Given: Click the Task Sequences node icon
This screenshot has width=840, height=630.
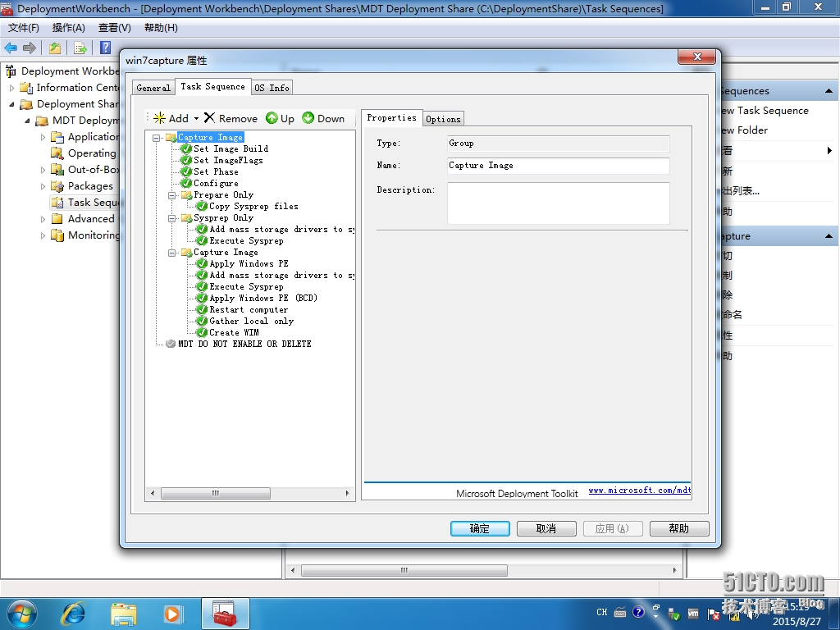Looking at the screenshot, I should (x=57, y=203).
